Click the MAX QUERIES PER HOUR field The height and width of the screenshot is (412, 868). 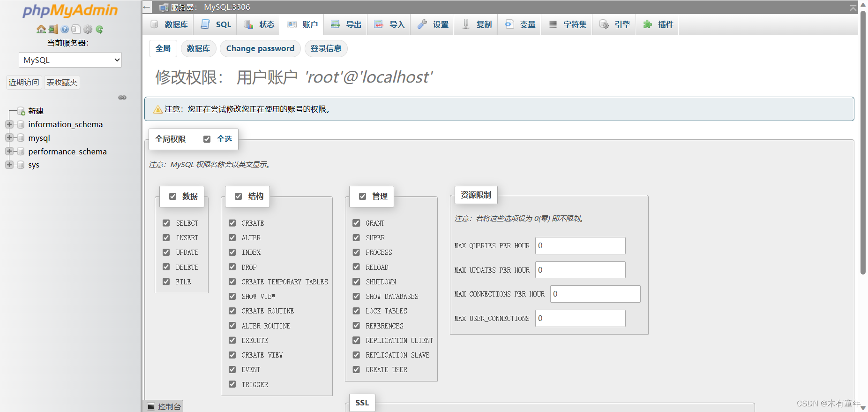point(580,245)
